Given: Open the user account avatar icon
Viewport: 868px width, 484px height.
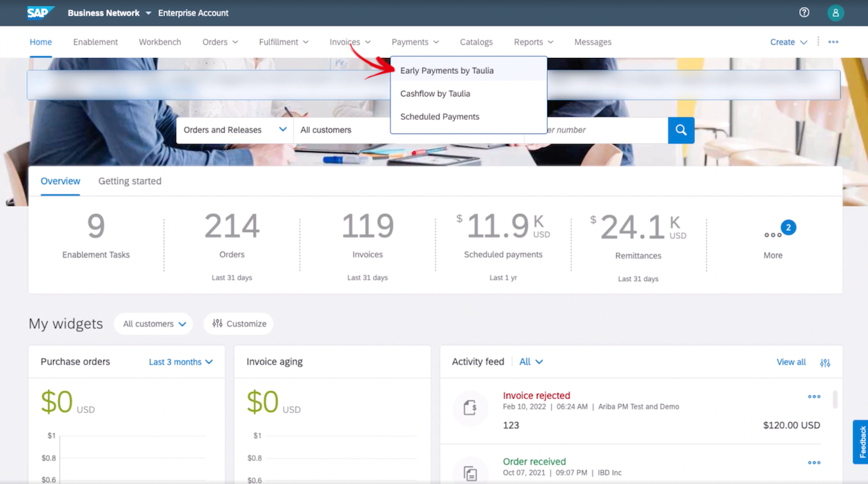Looking at the screenshot, I should (x=836, y=12).
